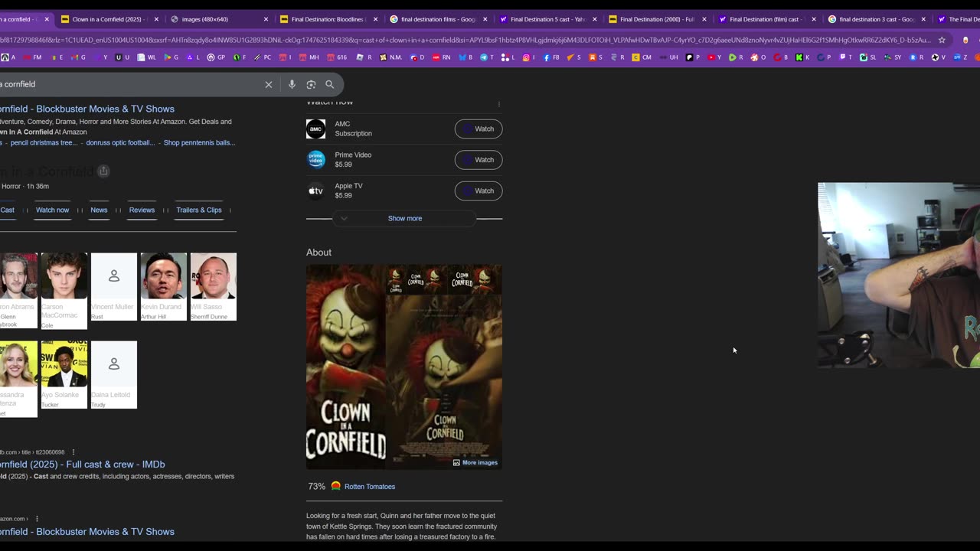This screenshot has height=551, width=980.
Task: Click the share icon beside the movie title
Action: [103, 171]
